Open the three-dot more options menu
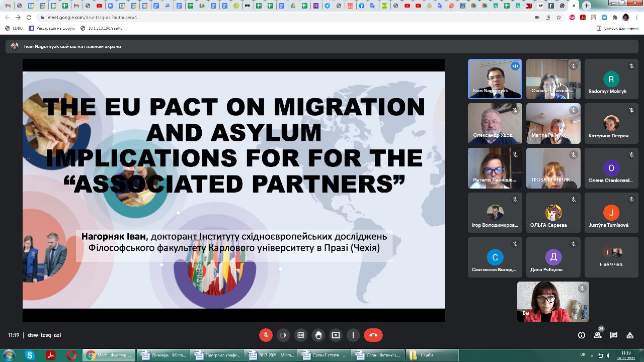 (353, 335)
